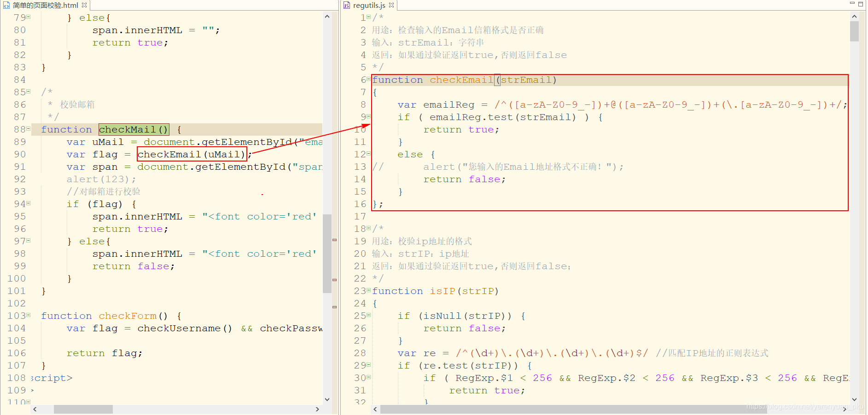
Task: Click the IP regex pattern on line 28
Action: tap(552, 353)
